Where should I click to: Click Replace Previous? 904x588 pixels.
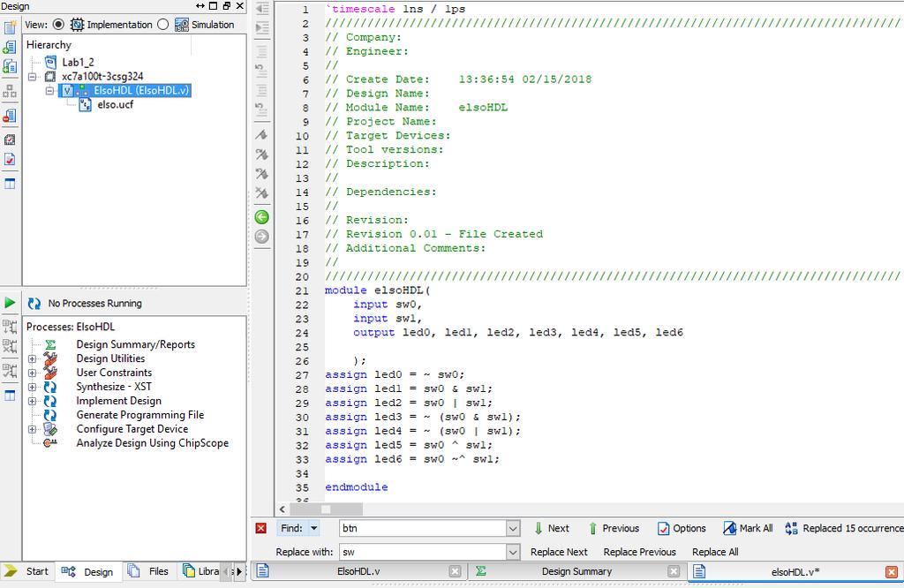tap(639, 553)
